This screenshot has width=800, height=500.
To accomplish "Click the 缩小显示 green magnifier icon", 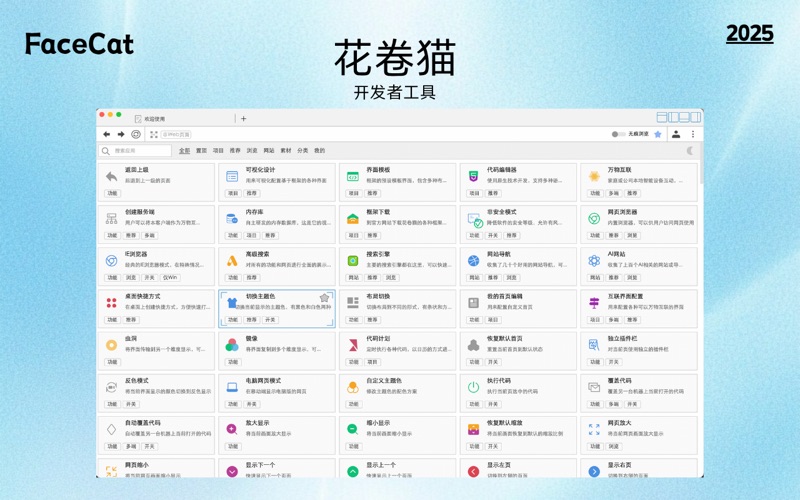I will point(353,430).
